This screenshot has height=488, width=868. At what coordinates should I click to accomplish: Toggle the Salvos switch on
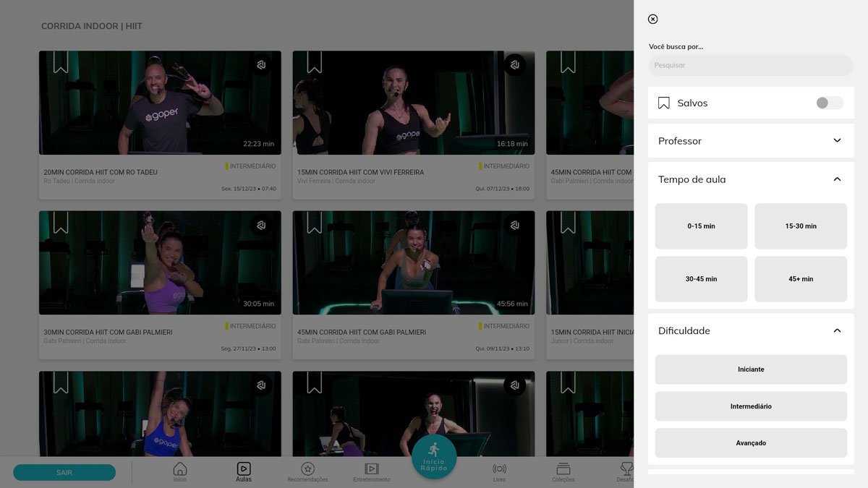coord(829,103)
